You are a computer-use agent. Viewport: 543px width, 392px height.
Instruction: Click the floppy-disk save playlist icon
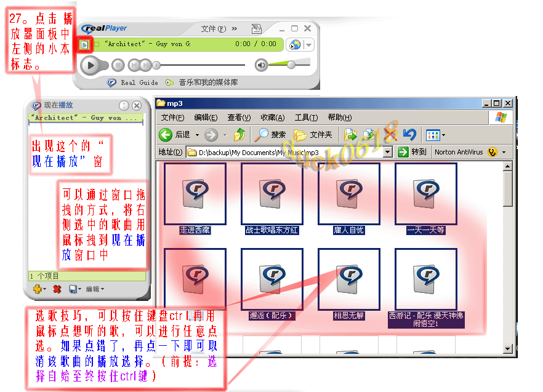[73, 289]
